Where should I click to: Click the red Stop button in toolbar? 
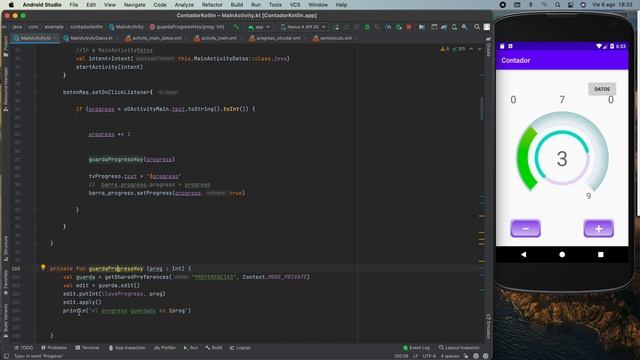coord(409,27)
